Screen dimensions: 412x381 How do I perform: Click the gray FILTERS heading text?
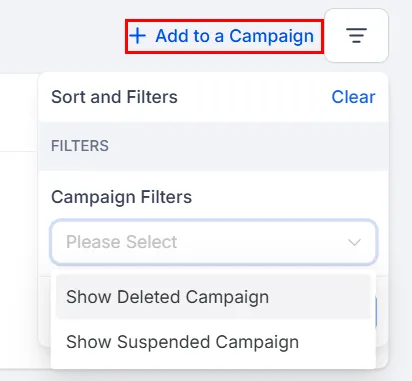80,146
